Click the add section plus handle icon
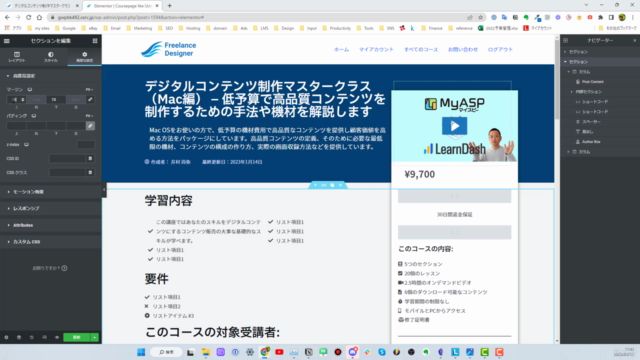The height and width of the screenshot is (360, 640). pos(315,185)
